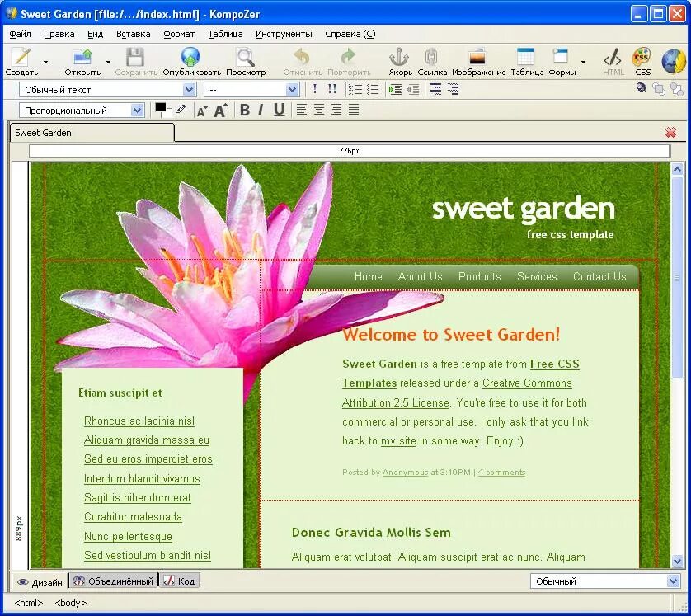This screenshot has height=616, width=691.
Task: Click the Формы form icon
Action: [560, 57]
